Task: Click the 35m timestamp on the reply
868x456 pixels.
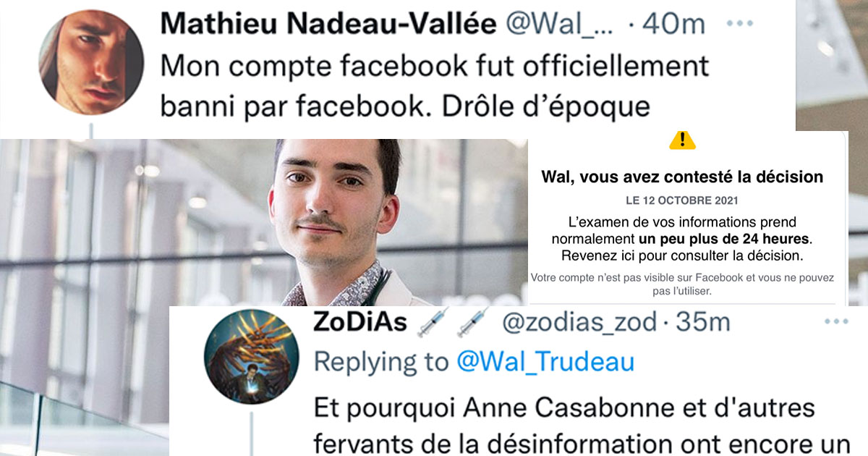Action: 701,323
